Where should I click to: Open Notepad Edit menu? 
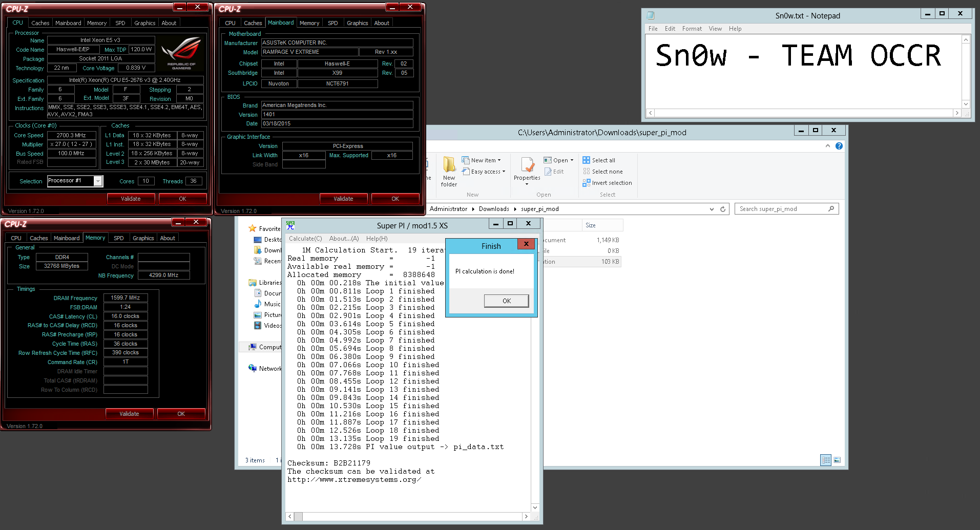coord(670,29)
